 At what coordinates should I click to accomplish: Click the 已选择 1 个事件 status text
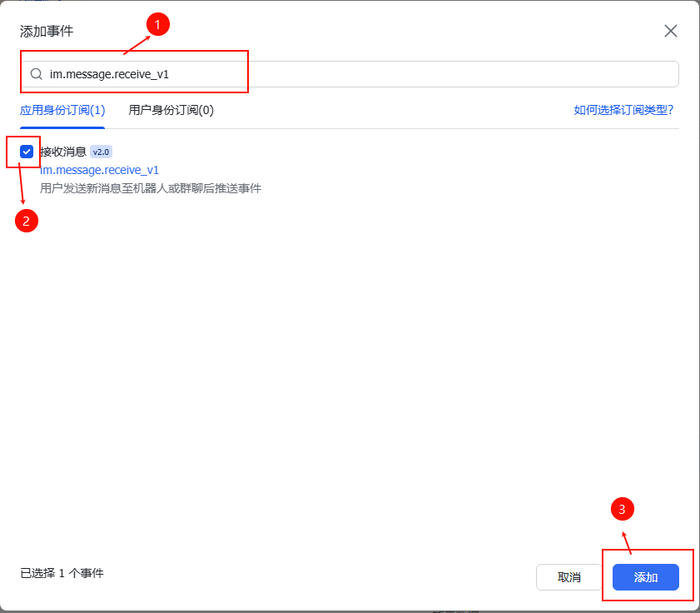[62, 573]
